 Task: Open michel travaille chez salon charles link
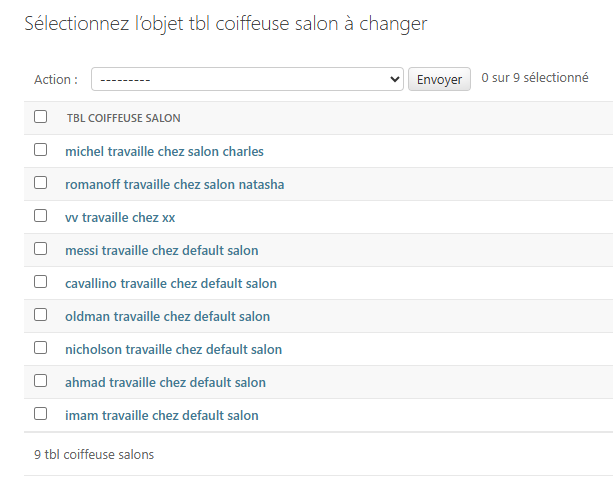164,151
